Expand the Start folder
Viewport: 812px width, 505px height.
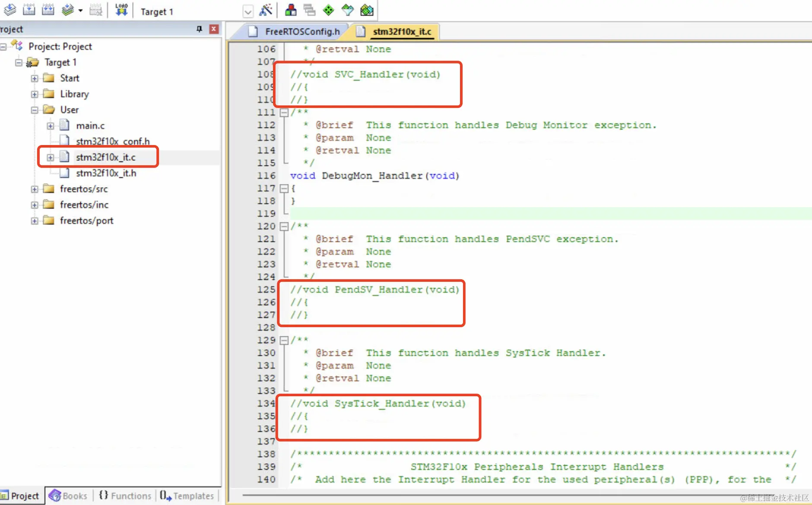point(35,79)
